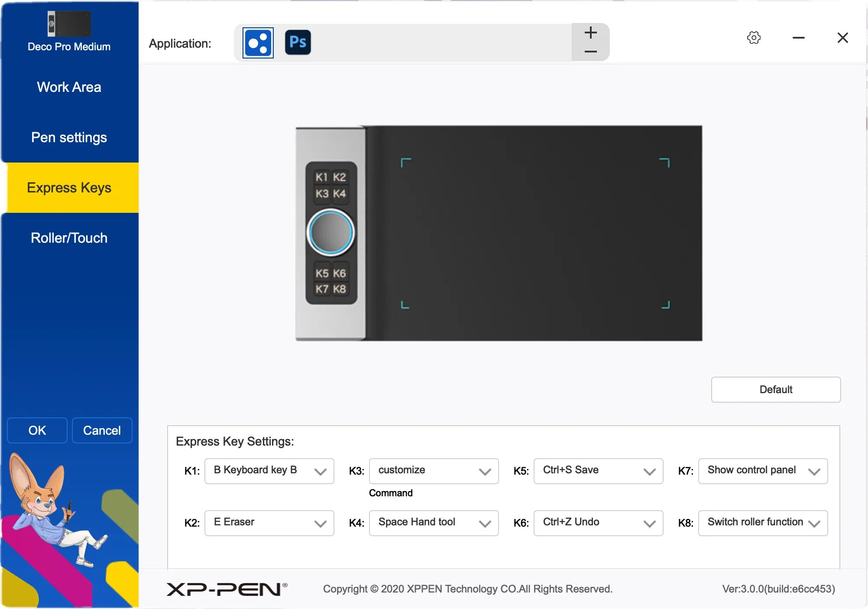Select the Photoshop application icon
The height and width of the screenshot is (609, 868).
click(298, 42)
